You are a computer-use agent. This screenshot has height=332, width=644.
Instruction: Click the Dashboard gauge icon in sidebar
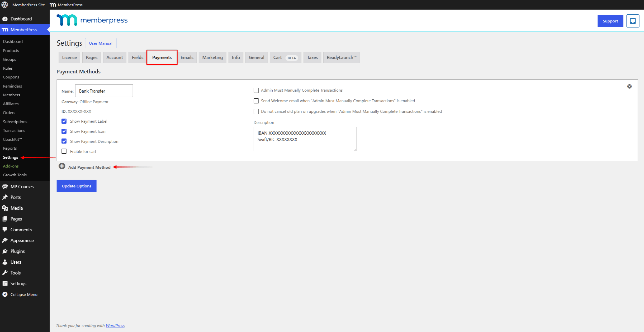[5, 19]
